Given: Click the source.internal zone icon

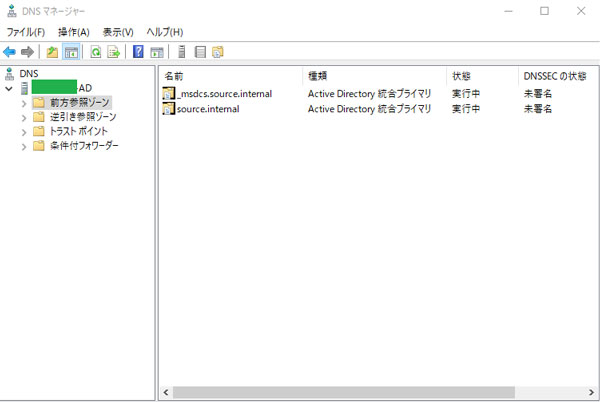Looking at the screenshot, I should tap(168, 109).
